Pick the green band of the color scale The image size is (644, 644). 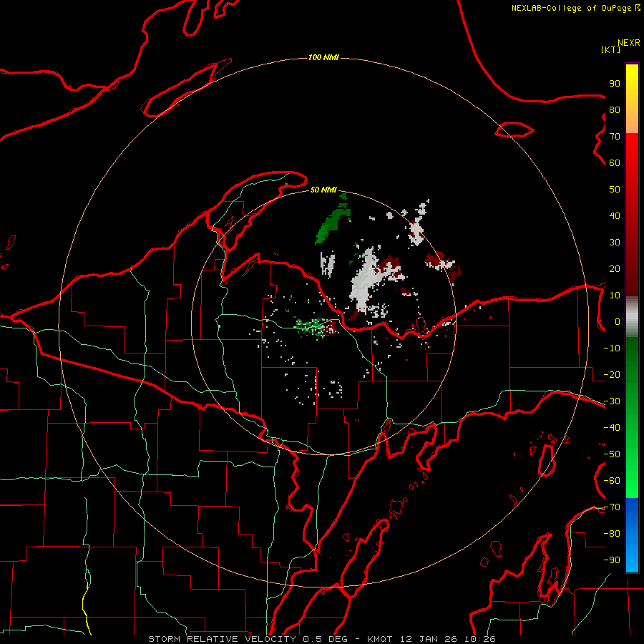632,417
